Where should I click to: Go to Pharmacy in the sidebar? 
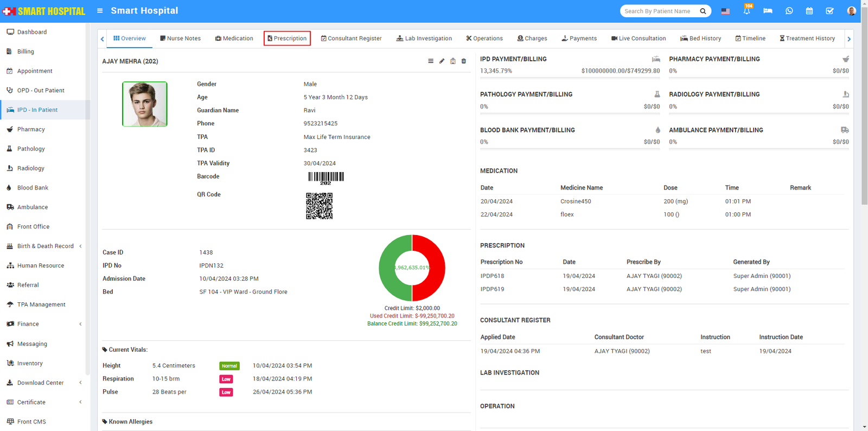(x=31, y=129)
